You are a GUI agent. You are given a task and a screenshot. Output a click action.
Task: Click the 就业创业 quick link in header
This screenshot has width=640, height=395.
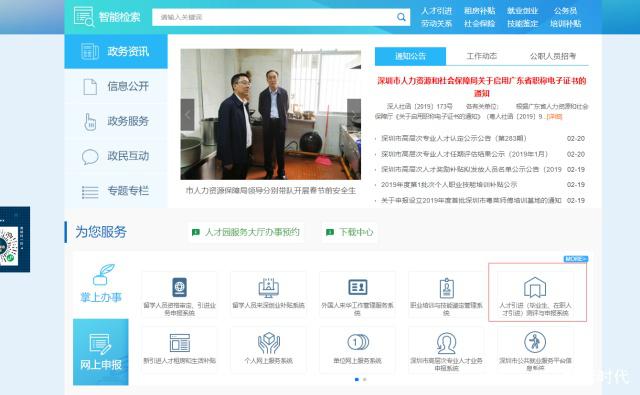click(x=522, y=11)
